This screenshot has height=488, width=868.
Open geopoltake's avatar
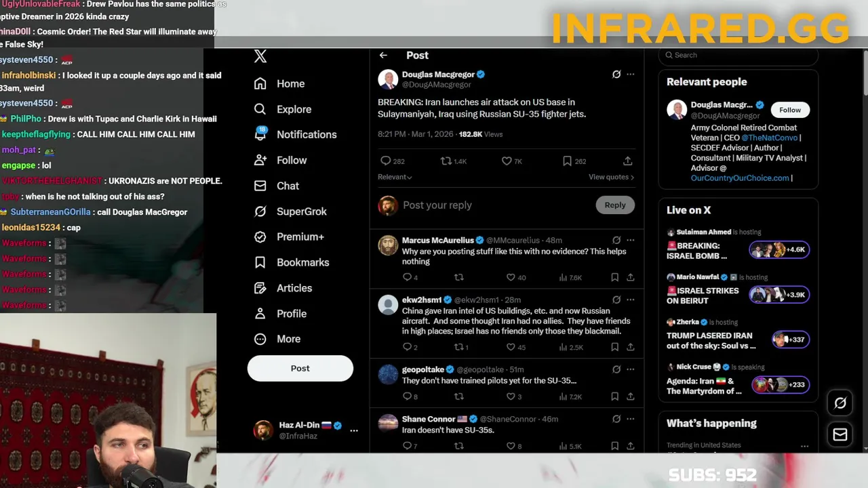[x=388, y=374]
